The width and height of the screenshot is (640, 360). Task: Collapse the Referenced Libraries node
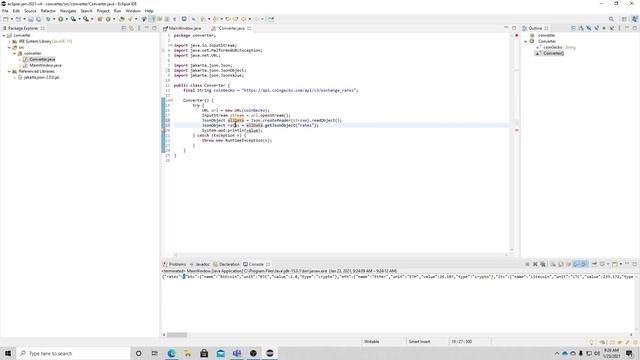[x=9, y=71]
